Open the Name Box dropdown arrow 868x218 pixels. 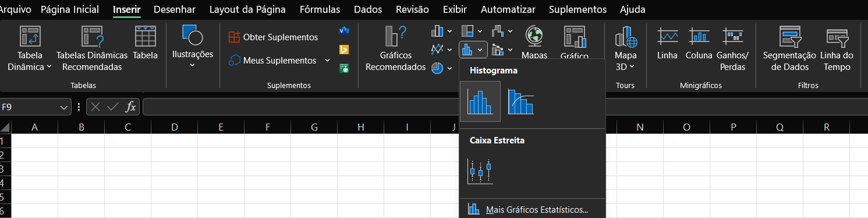[65, 107]
